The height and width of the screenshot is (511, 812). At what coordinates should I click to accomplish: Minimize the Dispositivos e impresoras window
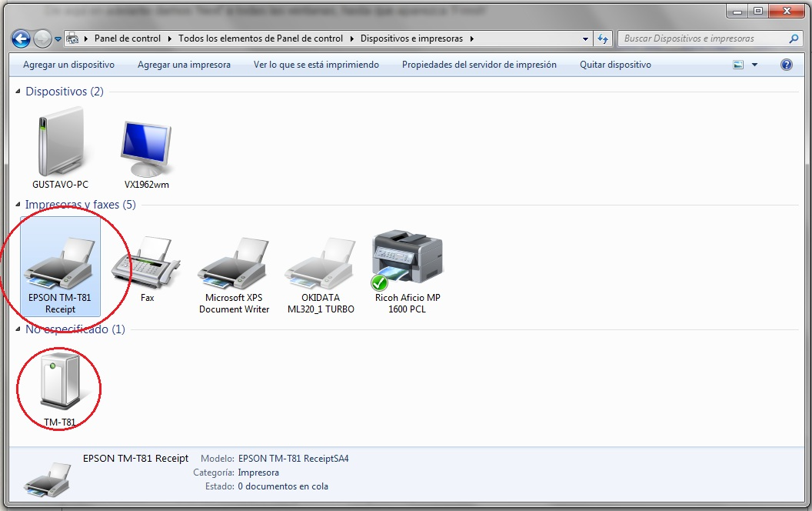tap(737, 10)
